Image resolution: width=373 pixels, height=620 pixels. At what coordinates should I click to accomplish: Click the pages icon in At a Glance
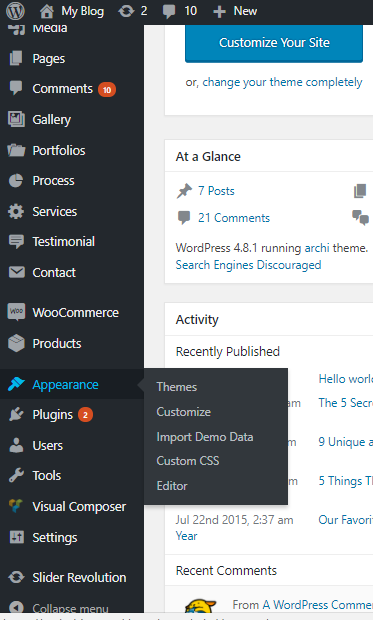(360, 191)
